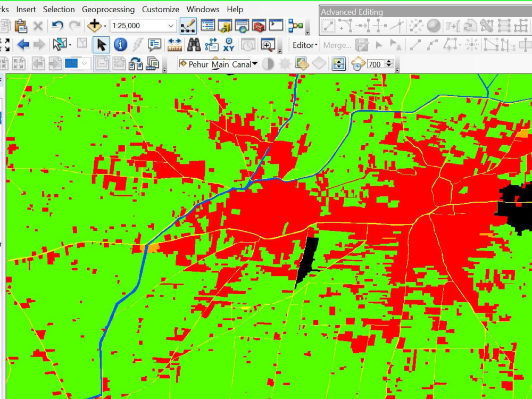Open the Geoprocessing menu
This screenshot has height=399, width=532.
click(x=109, y=9)
